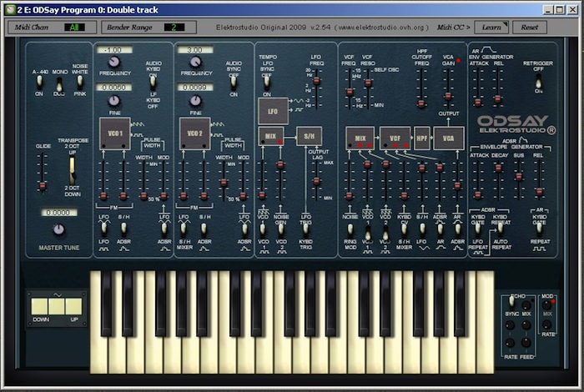Click the Reset button
The width and height of the screenshot is (584, 392).
[x=530, y=28]
